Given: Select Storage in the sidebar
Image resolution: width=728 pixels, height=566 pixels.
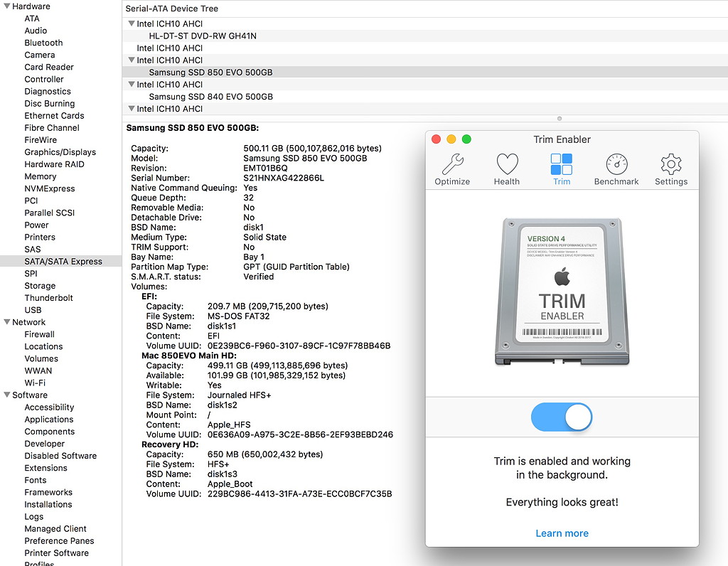Looking at the screenshot, I should coord(40,286).
